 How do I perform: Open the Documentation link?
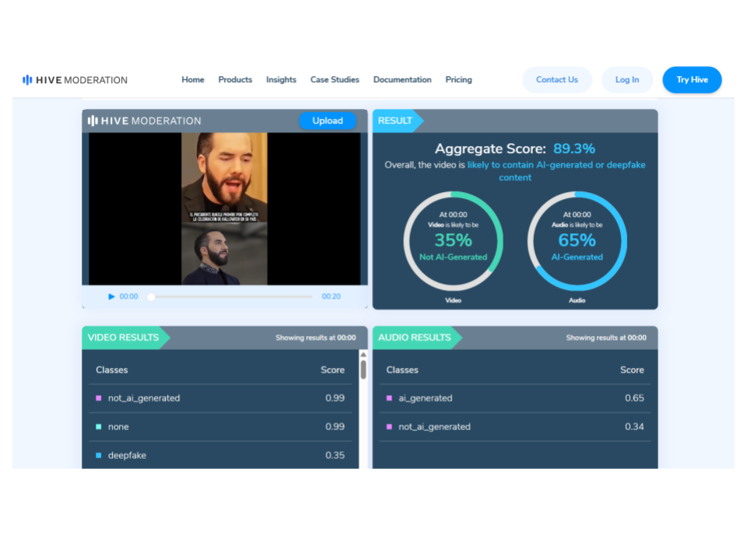click(402, 80)
